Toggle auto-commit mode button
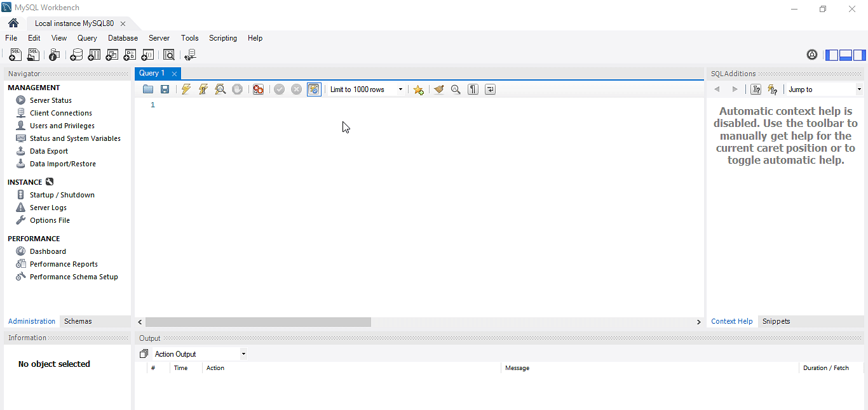 tap(314, 89)
